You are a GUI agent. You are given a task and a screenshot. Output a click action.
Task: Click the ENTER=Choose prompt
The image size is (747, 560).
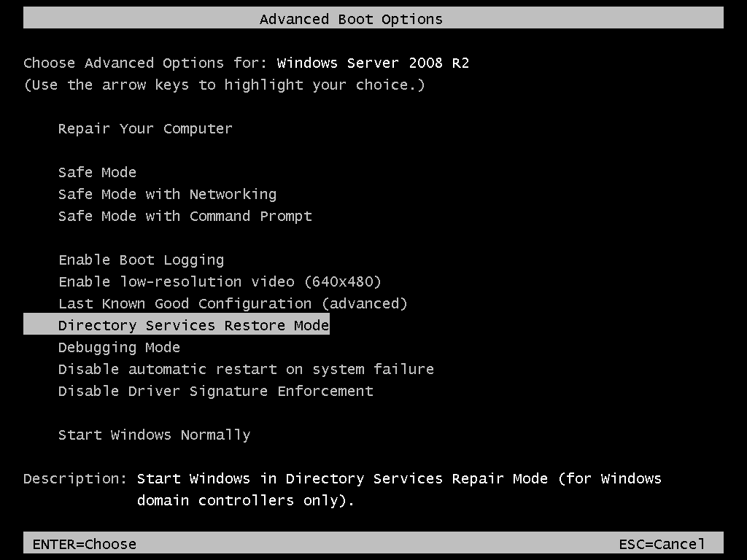tap(82, 544)
